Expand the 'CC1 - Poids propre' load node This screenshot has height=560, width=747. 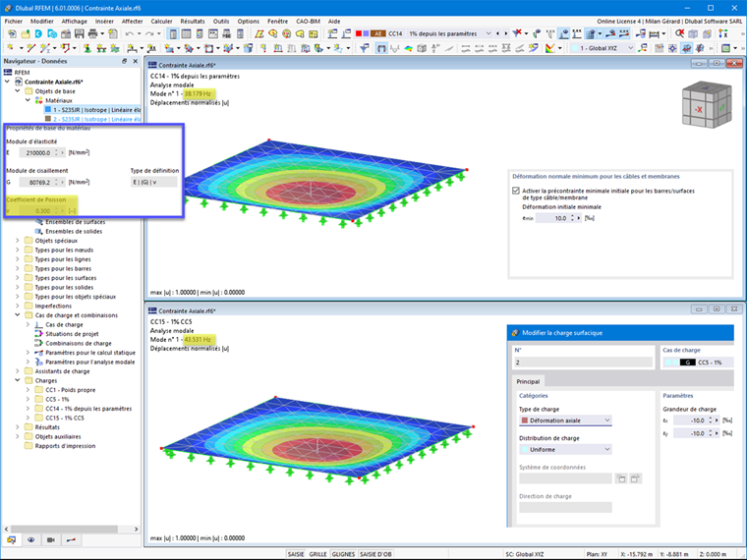click(x=28, y=390)
